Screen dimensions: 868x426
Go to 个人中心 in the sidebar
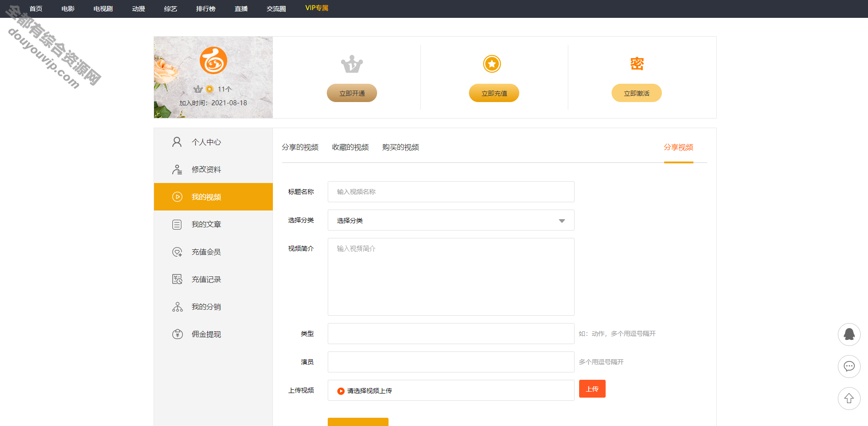pyautogui.click(x=213, y=142)
